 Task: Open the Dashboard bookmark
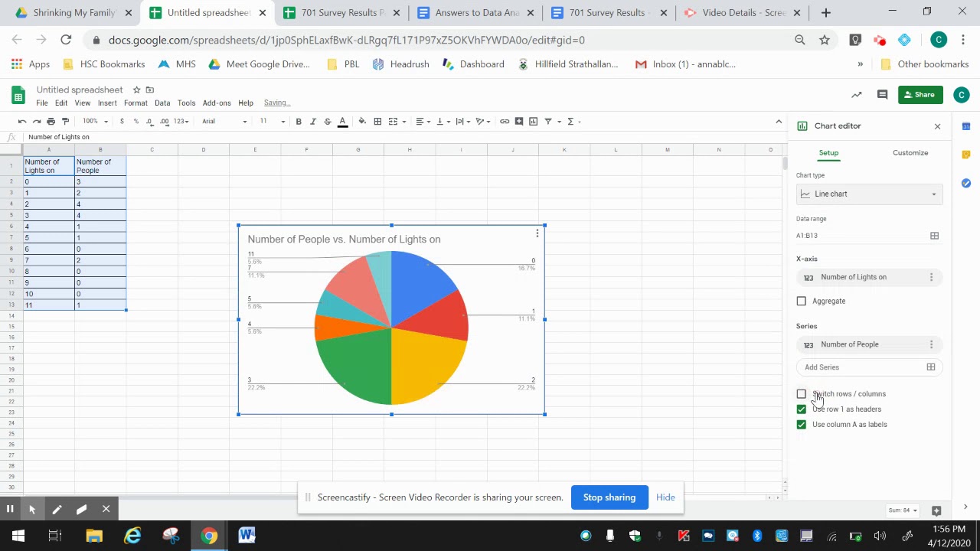[x=473, y=64]
